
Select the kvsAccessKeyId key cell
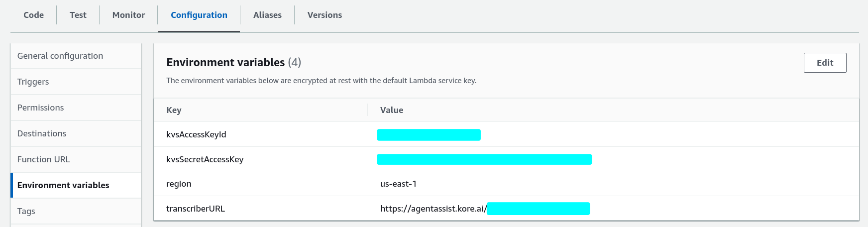(196, 134)
